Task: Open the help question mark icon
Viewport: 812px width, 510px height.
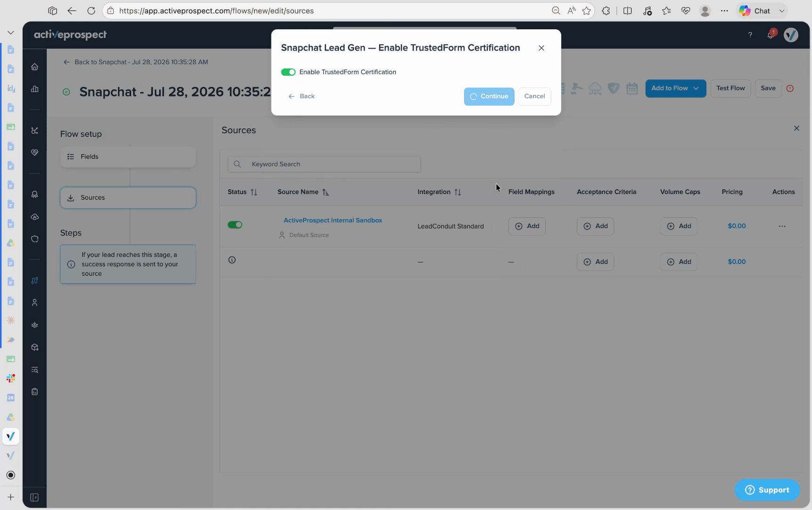Action: [x=750, y=35]
